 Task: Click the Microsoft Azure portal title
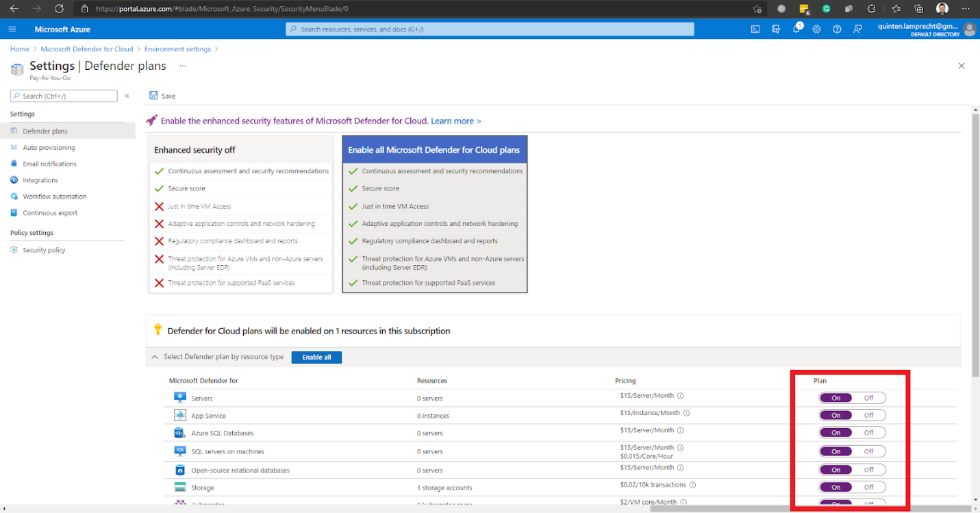62,29
